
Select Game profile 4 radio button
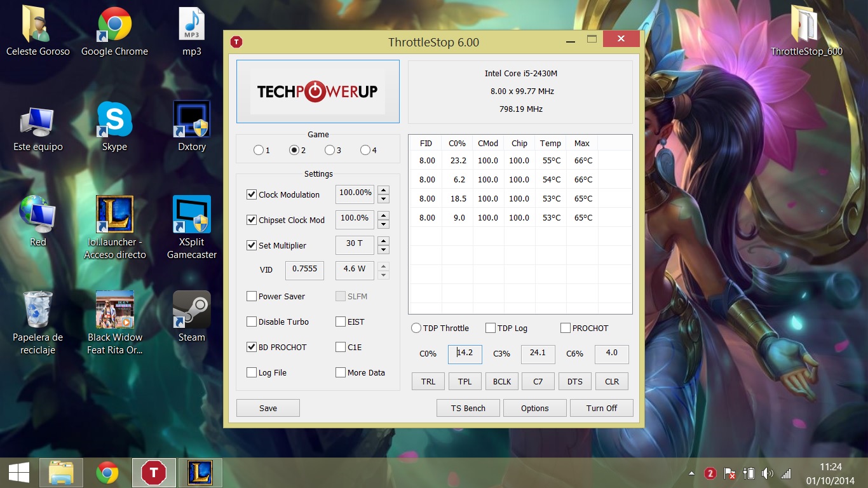(365, 151)
